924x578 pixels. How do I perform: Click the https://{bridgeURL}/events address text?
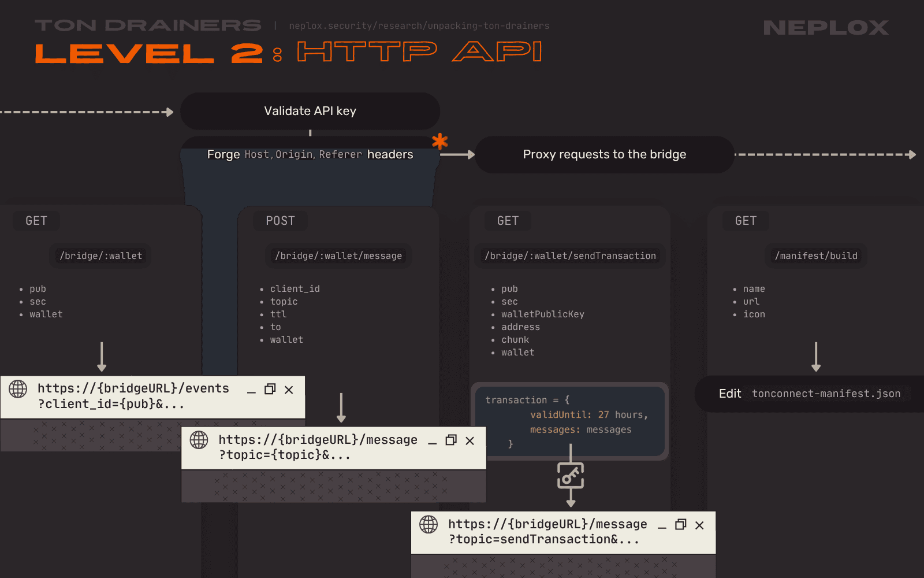pyautogui.click(x=133, y=388)
